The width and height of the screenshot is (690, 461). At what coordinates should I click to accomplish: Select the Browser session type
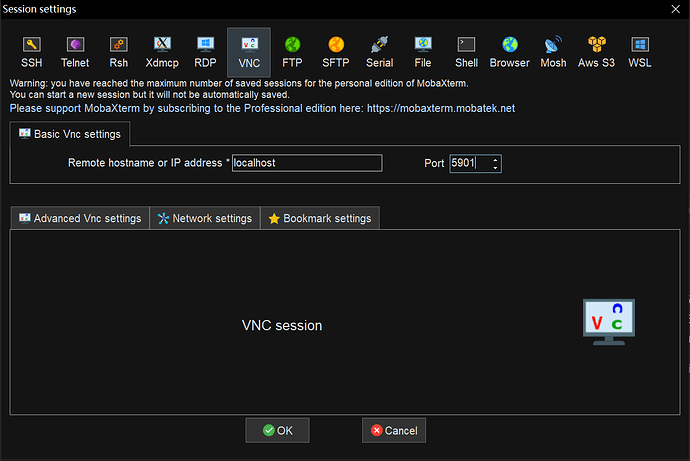(x=510, y=52)
